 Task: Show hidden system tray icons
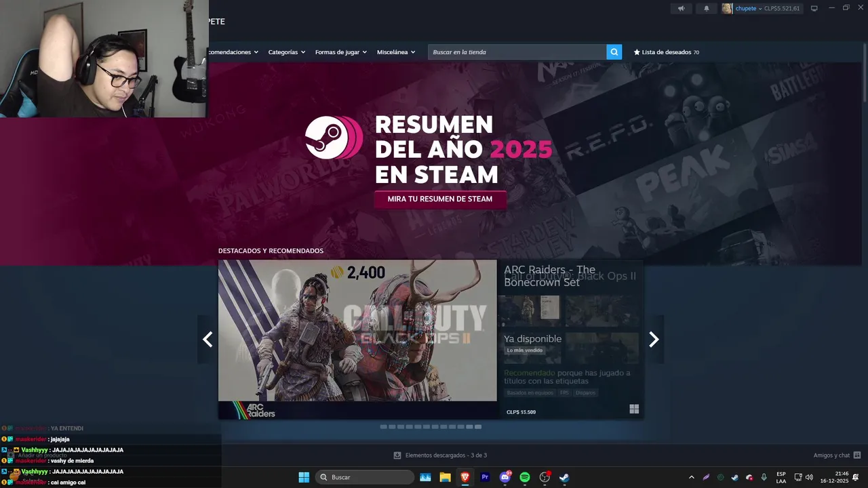[691, 477]
